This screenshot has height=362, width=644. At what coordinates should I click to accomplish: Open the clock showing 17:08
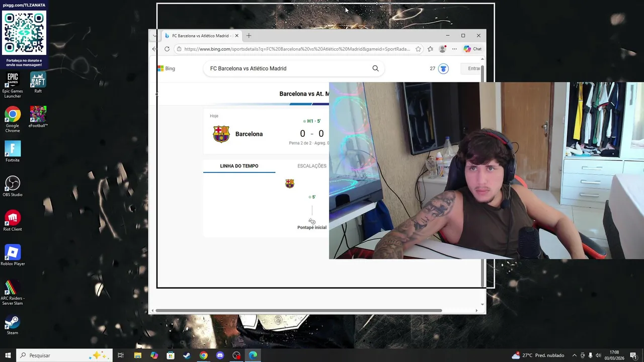tap(614, 355)
